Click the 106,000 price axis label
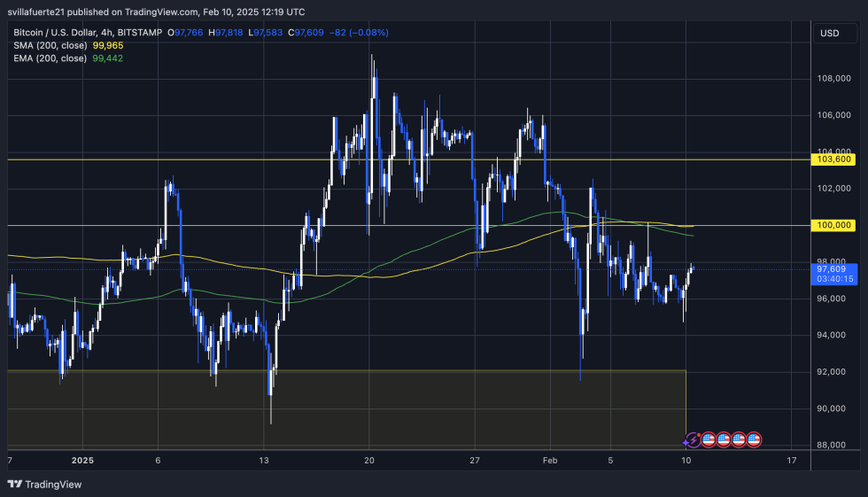The image size is (868, 497). point(833,115)
